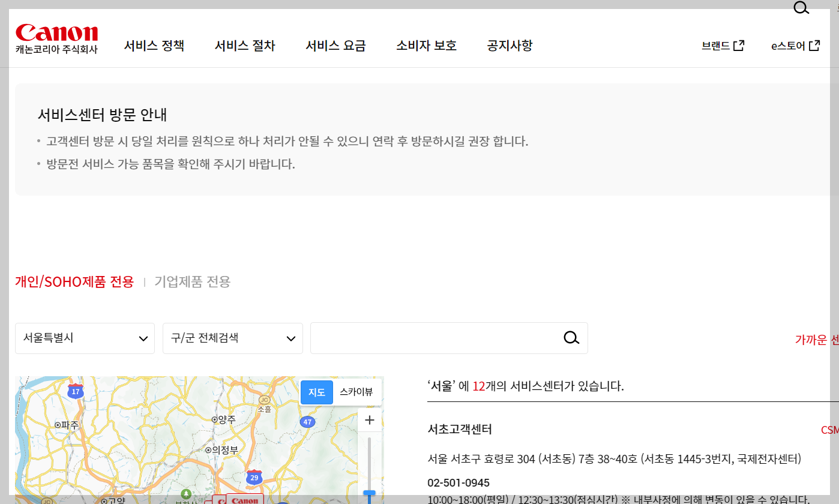Switch map view to 지도 mode
839x504 pixels.
[x=316, y=392]
